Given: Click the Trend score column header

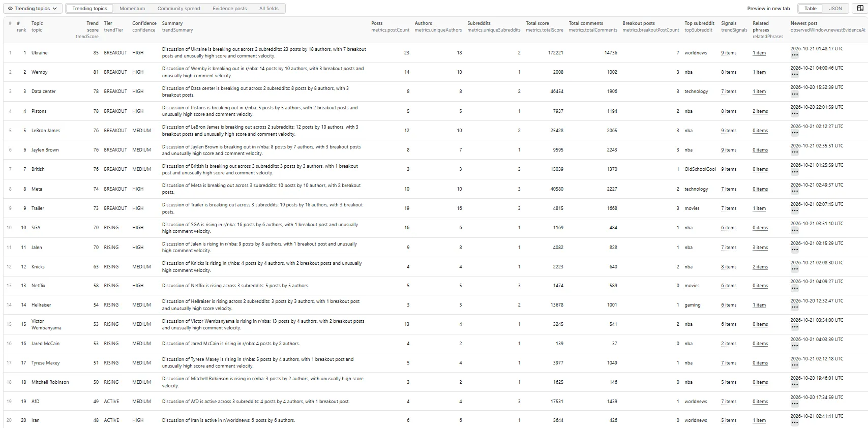Looking at the screenshot, I should click(87, 29).
